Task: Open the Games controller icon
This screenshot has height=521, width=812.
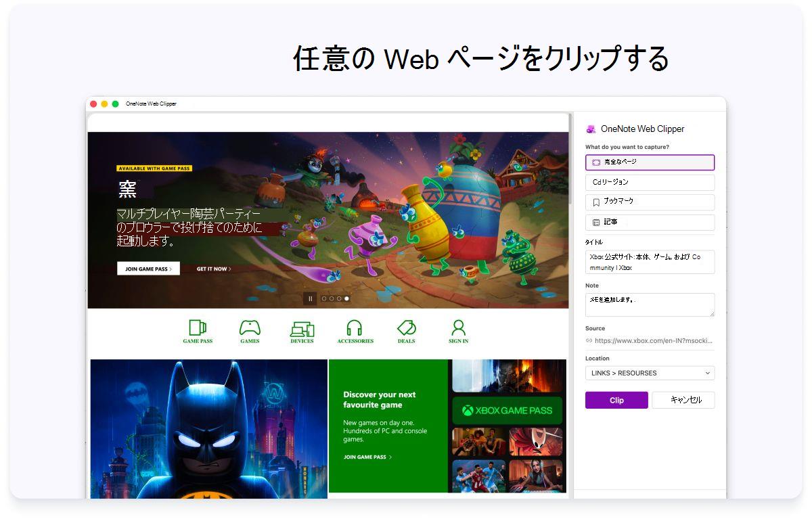Action: pos(250,328)
